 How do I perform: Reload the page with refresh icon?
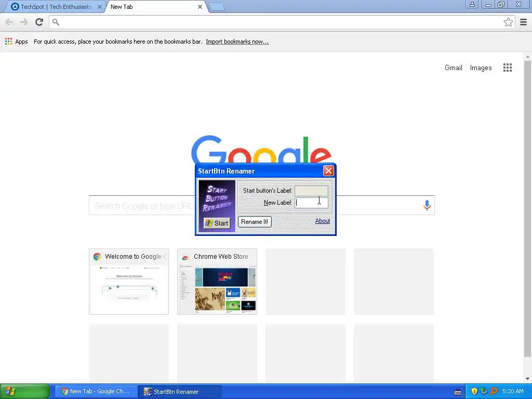pos(39,22)
